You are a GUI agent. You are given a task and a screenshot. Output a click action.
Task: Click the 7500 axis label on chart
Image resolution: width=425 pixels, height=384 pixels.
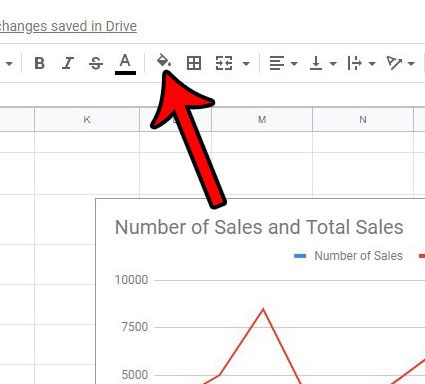135,327
